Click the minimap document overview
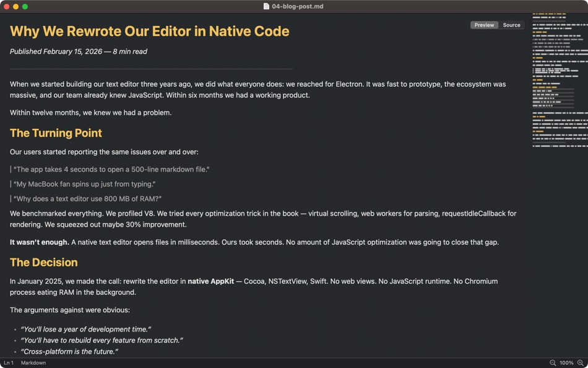 (560, 81)
